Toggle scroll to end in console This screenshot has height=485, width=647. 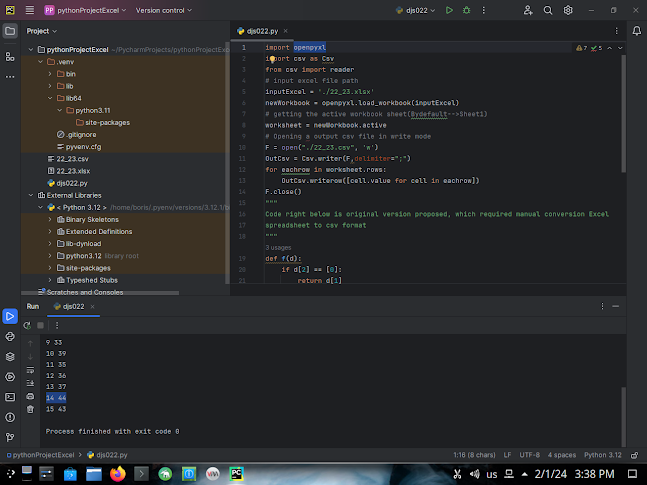pyautogui.click(x=30, y=383)
